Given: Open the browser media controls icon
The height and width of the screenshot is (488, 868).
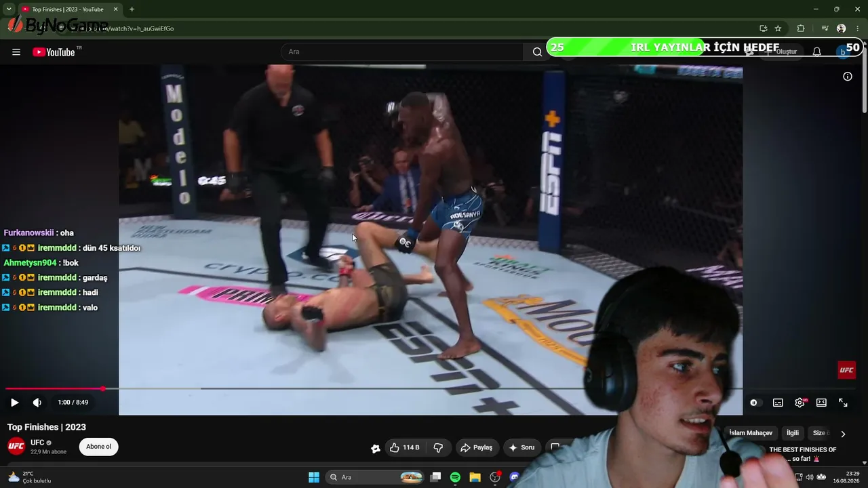Looking at the screenshot, I should (x=825, y=28).
